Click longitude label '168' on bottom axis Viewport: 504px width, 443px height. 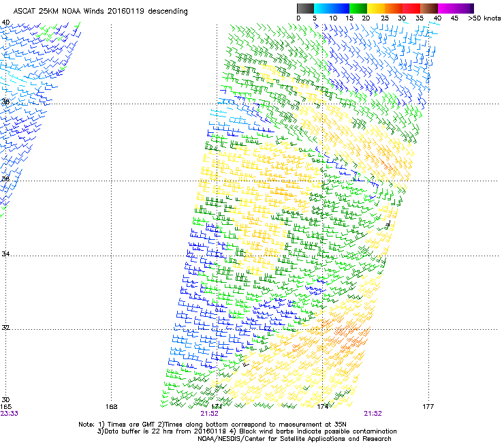[111, 407]
